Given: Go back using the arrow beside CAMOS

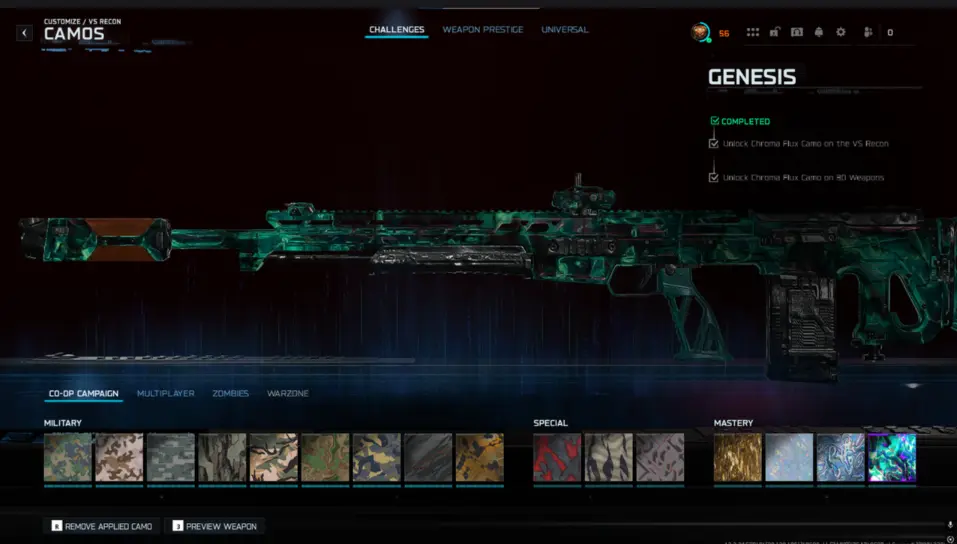Looking at the screenshot, I should click(24, 33).
